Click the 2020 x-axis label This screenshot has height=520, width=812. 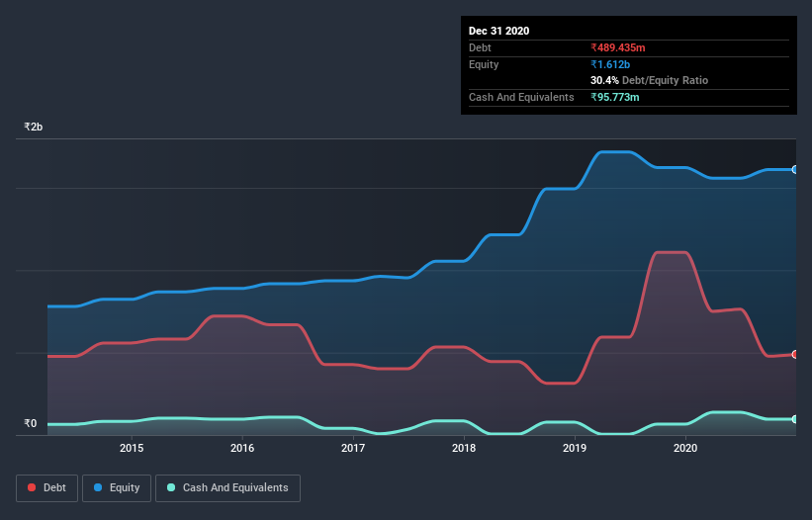pyautogui.click(x=685, y=448)
